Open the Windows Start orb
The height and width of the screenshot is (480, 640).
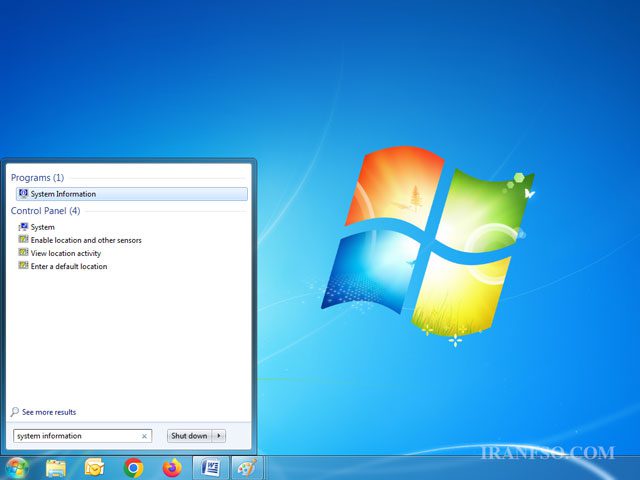[x=17, y=468]
